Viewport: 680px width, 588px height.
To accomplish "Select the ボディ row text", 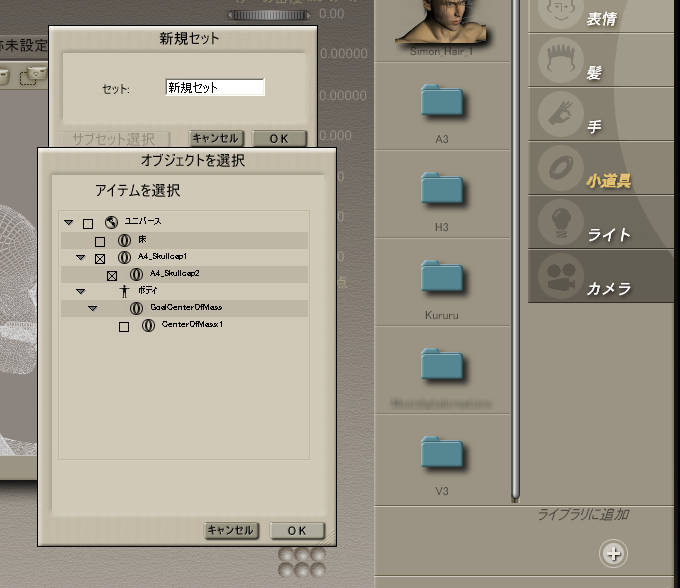I will click(x=147, y=290).
